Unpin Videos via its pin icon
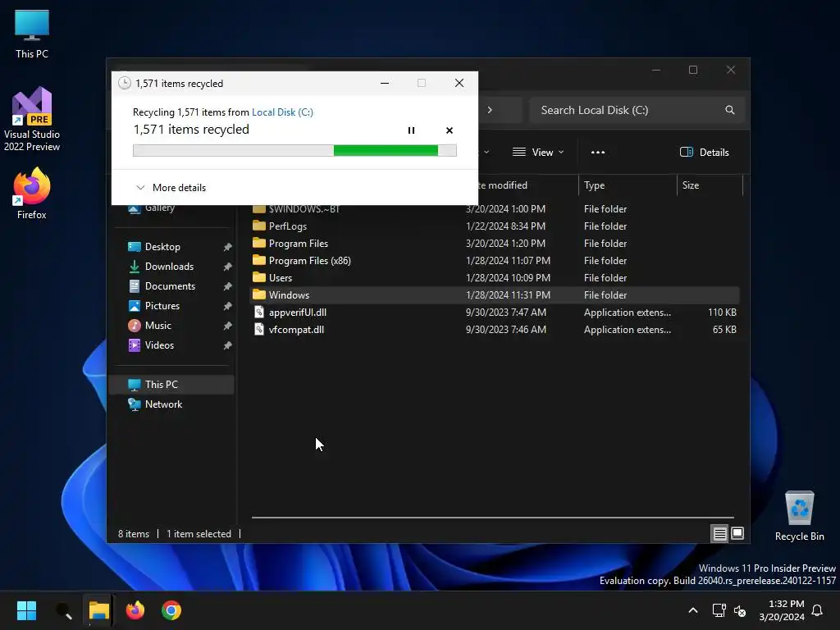 point(227,345)
